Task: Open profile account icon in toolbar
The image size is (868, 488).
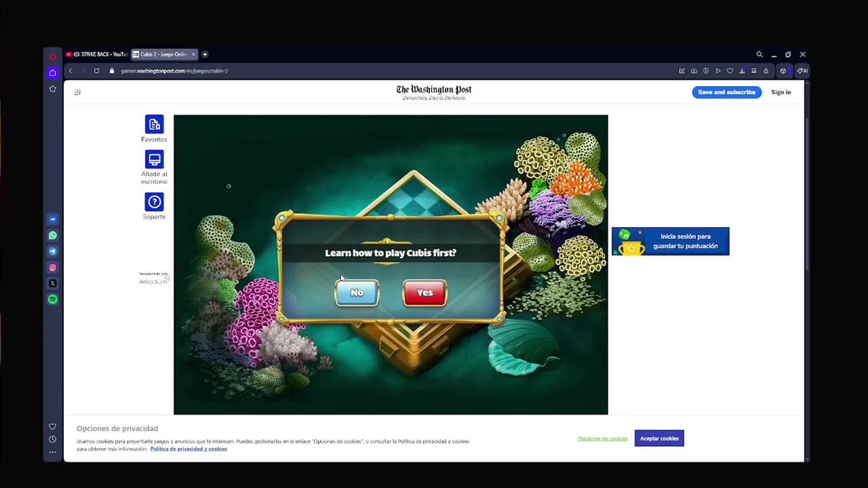Action: tap(766, 70)
